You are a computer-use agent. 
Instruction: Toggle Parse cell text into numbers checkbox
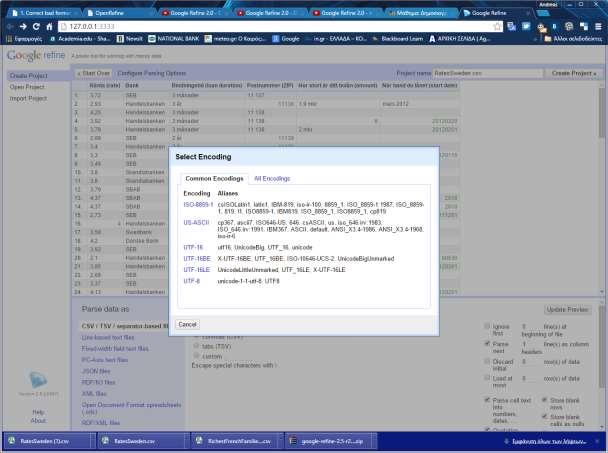coord(487,399)
